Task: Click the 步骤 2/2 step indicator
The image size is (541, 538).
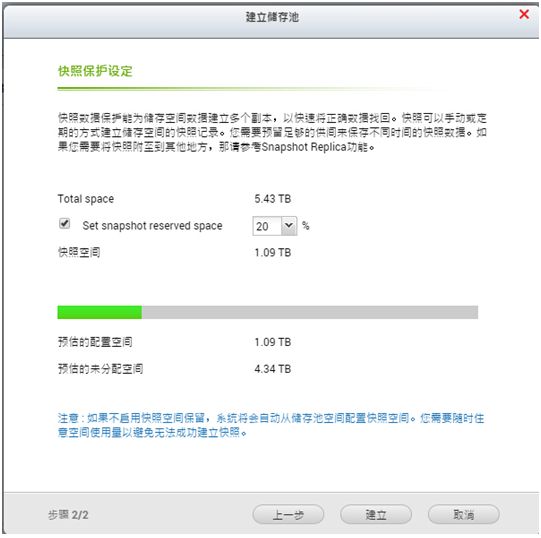Action: [x=68, y=515]
